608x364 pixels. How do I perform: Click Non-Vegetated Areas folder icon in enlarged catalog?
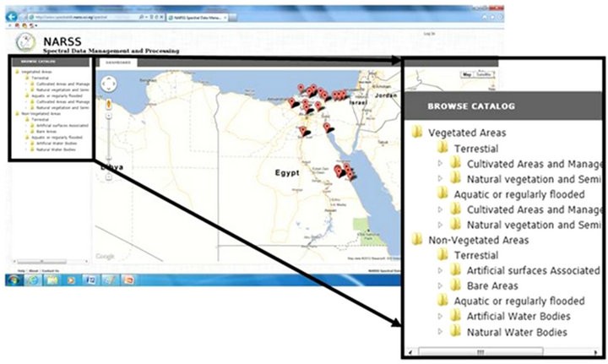click(x=417, y=239)
